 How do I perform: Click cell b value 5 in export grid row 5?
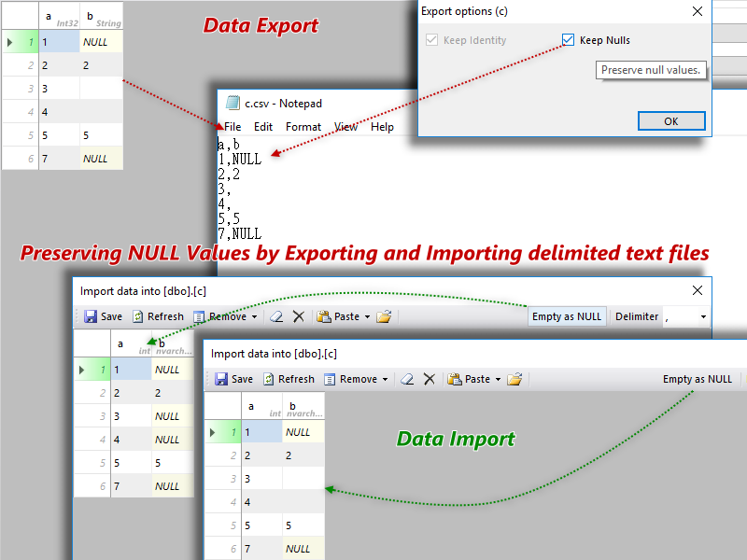point(101,135)
